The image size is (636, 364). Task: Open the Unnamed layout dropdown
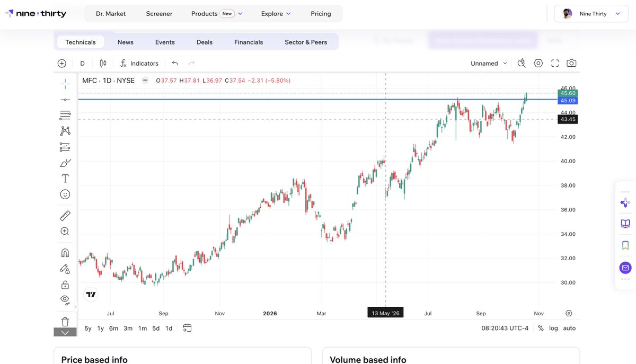click(489, 63)
